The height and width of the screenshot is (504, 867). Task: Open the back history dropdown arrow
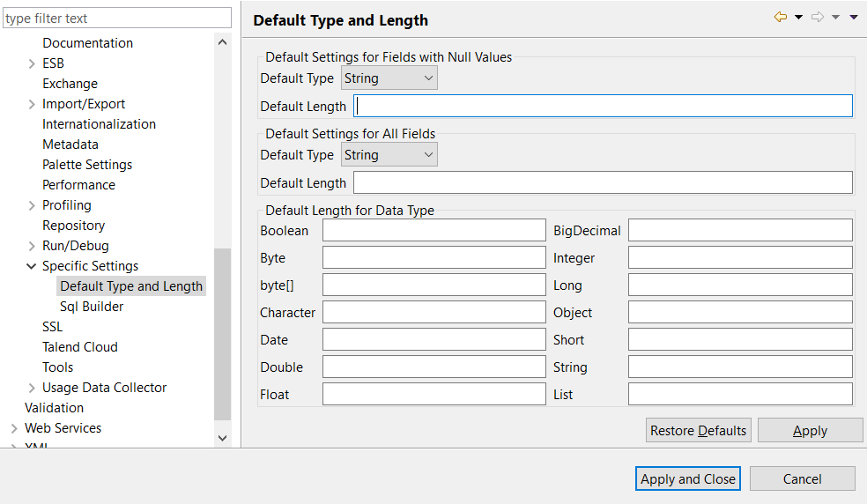coord(798,18)
